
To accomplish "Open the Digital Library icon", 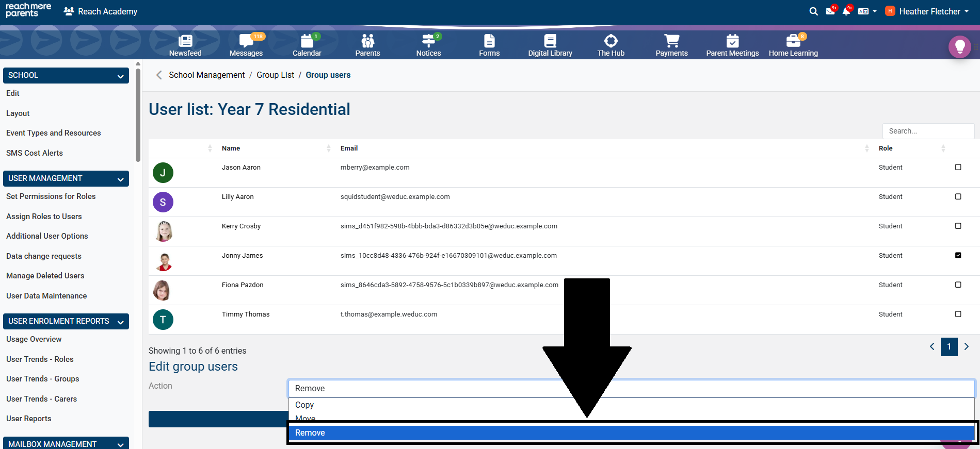I will [550, 41].
